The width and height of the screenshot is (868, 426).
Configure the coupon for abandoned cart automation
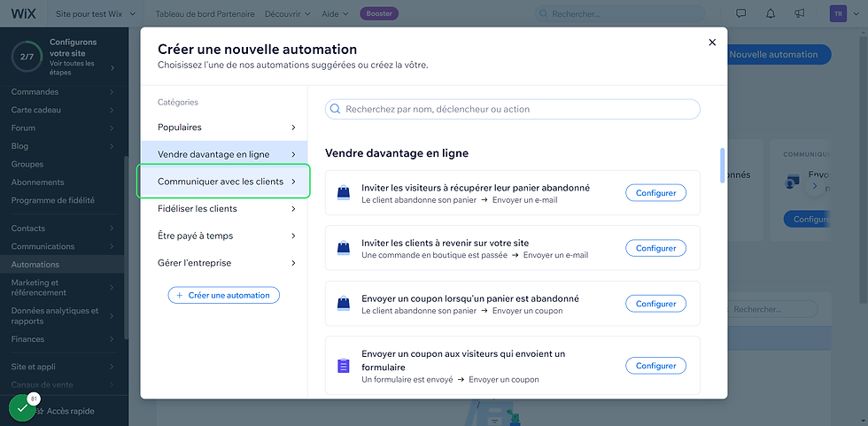(x=655, y=304)
